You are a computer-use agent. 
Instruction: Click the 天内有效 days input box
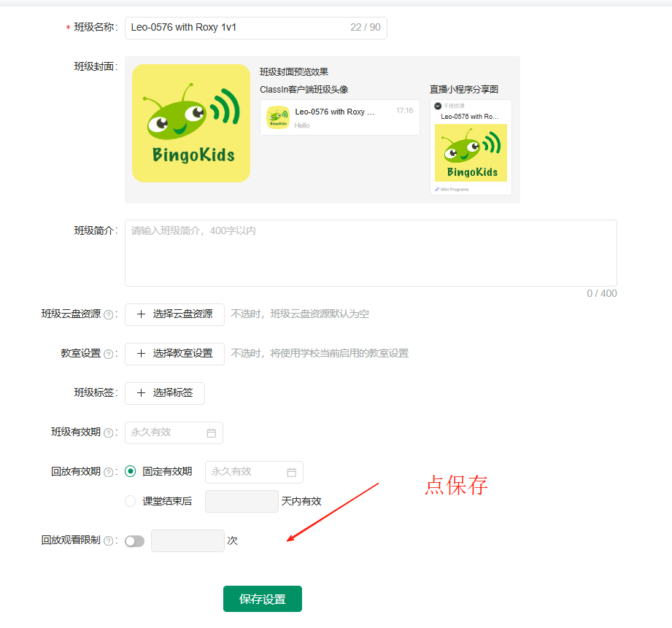point(242,502)
